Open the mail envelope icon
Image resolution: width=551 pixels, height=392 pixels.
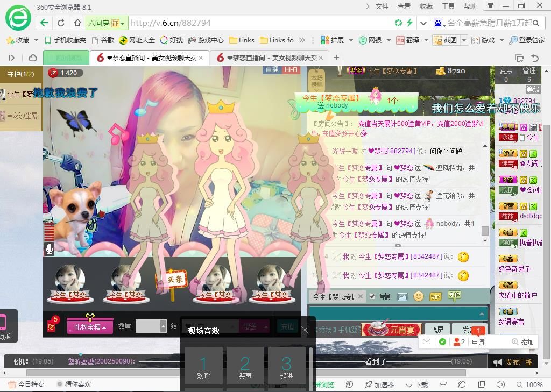pos(427,341)
